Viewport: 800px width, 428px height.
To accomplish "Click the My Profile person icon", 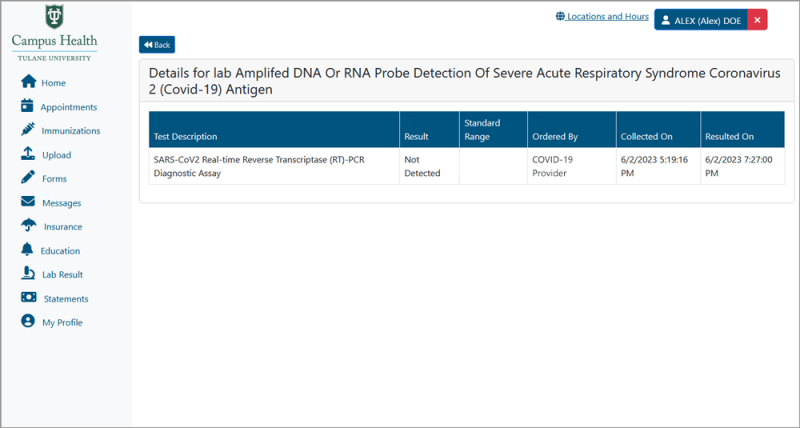I will (28, 321).
